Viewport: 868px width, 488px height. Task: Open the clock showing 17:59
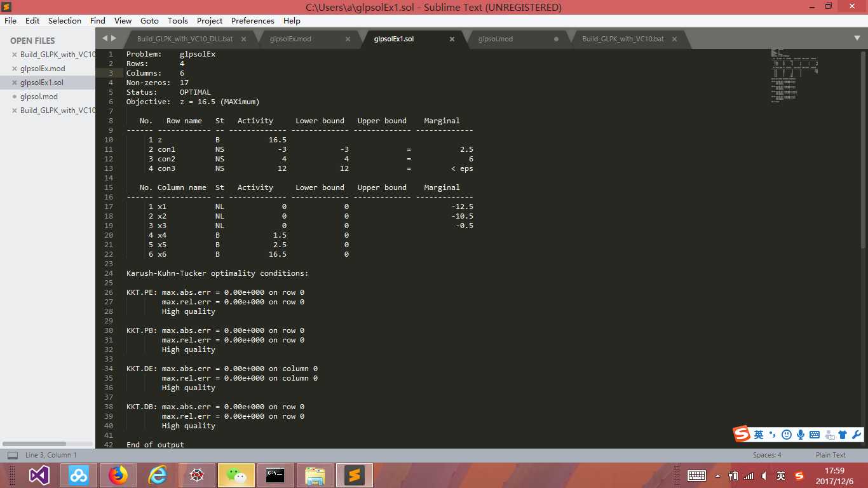click(x=834, y=476)
